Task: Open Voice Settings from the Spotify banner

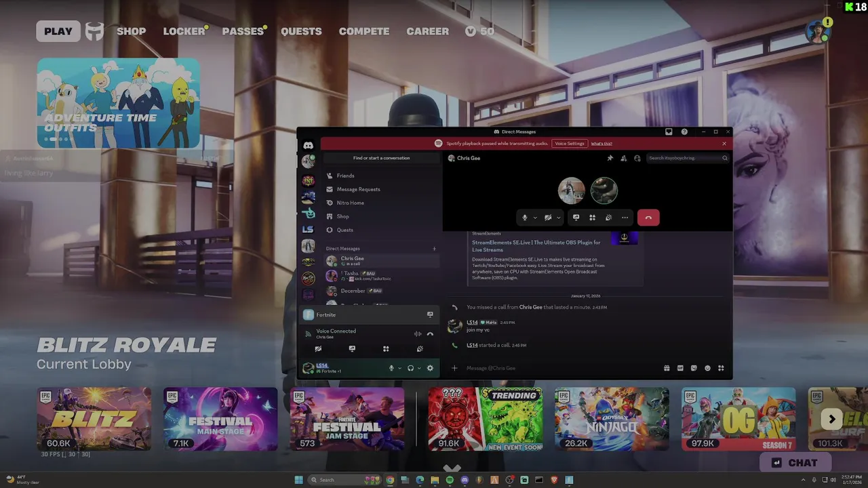Action: coord(570,144)
